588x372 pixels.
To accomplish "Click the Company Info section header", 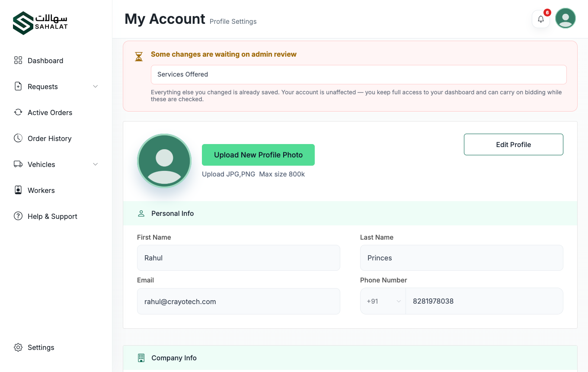I will [350, 358].
